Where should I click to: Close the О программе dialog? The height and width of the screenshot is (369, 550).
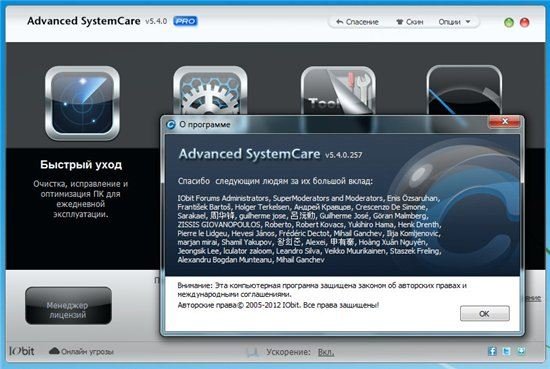pyautogui.click(x=505, y=122)
